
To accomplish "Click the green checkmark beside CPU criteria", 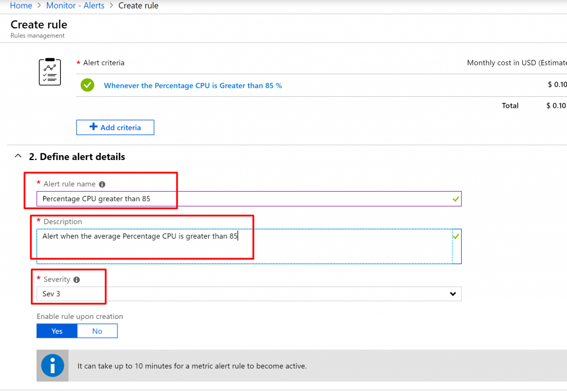I will [x=87, y=85].
